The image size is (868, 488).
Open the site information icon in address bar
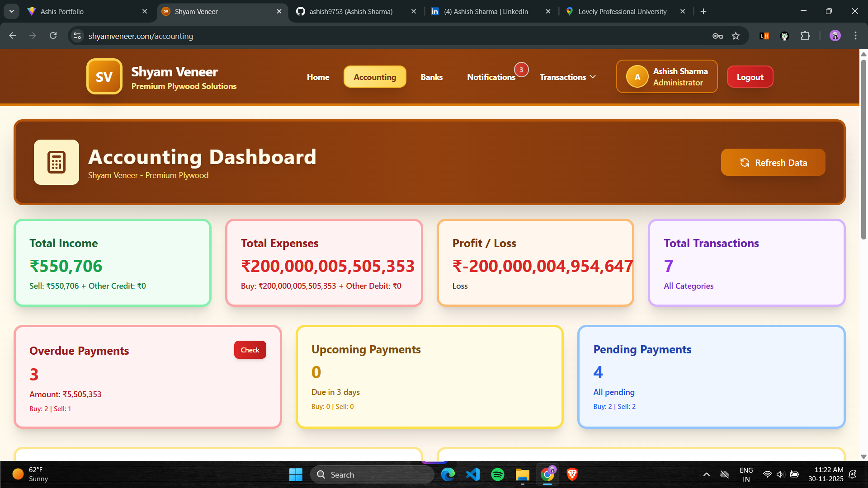(x=77, y=36)
